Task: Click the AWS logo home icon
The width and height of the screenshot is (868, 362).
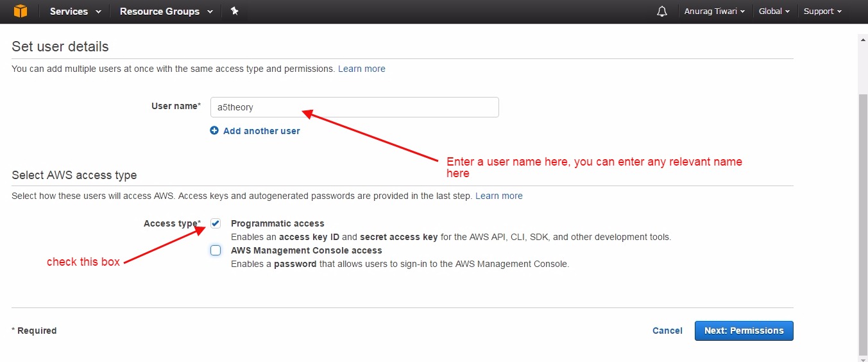Action: pos(21,11)
